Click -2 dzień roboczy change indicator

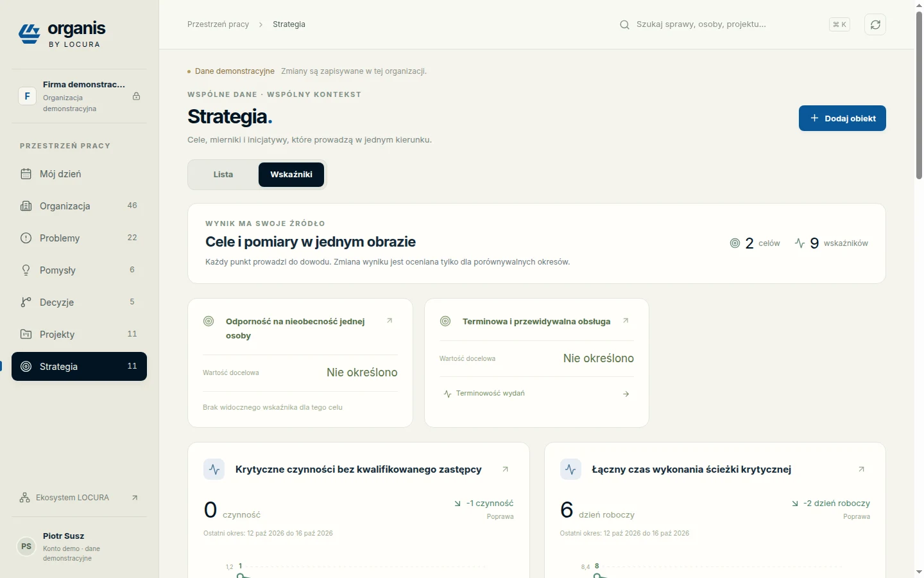[831, 509]
